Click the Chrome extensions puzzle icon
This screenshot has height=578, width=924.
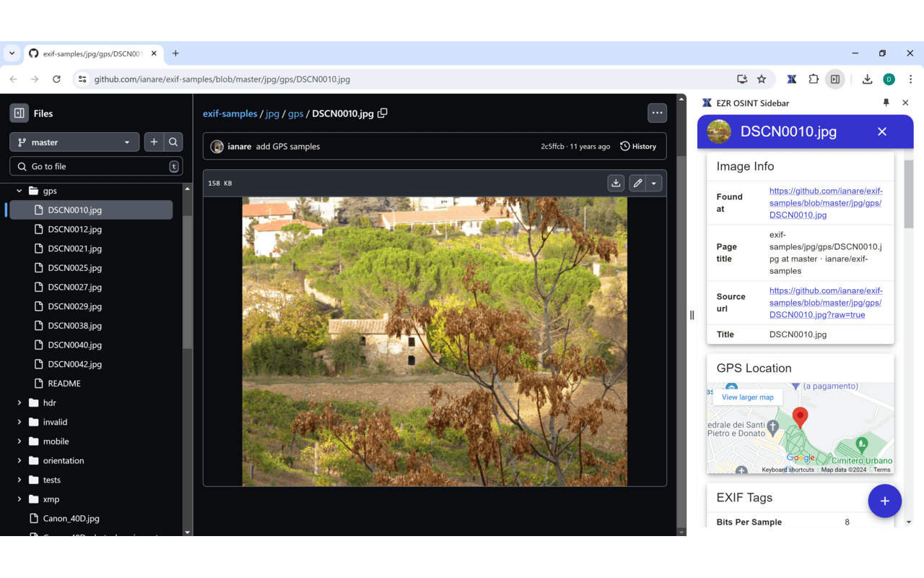[812, 79]
